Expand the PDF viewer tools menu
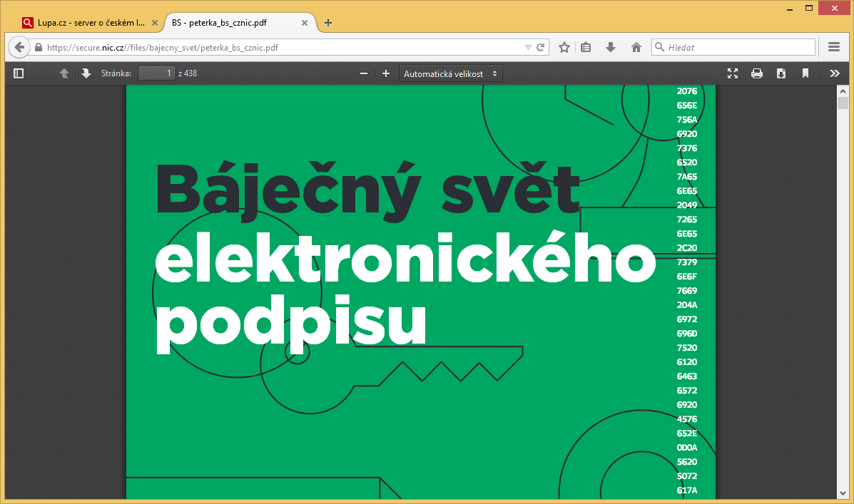The image size is (854, 504). pos(834,73)
